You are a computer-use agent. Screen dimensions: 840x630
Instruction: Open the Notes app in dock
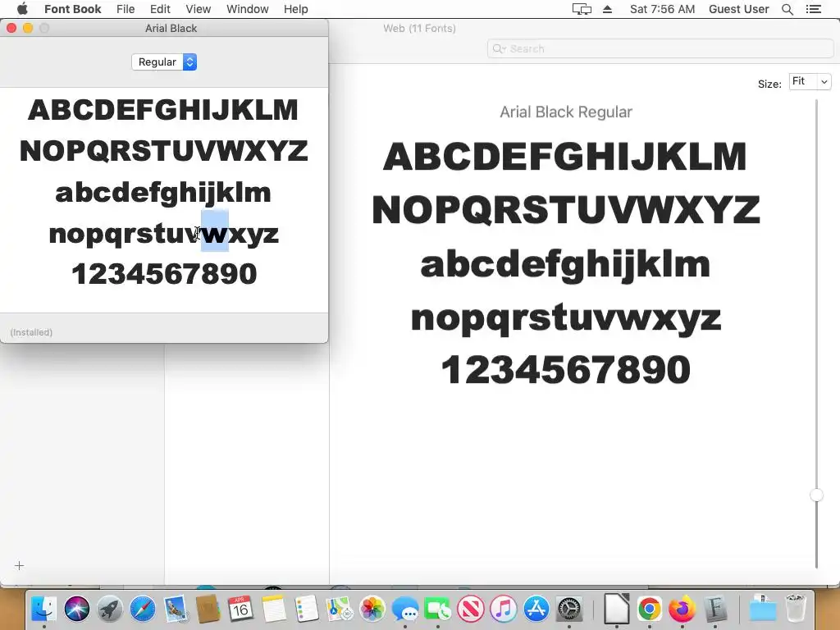[274, 609]
